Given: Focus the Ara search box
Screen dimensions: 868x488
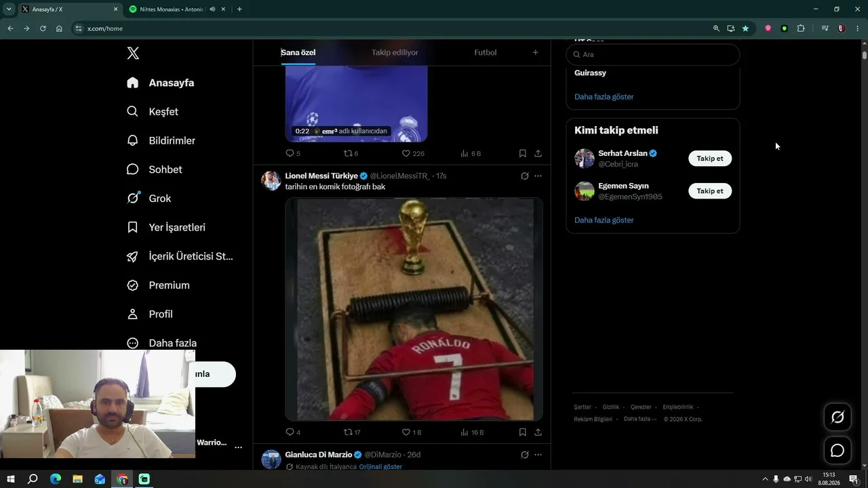Looking at the screenshot, I should pyautogui.click(x=653, y=54).
